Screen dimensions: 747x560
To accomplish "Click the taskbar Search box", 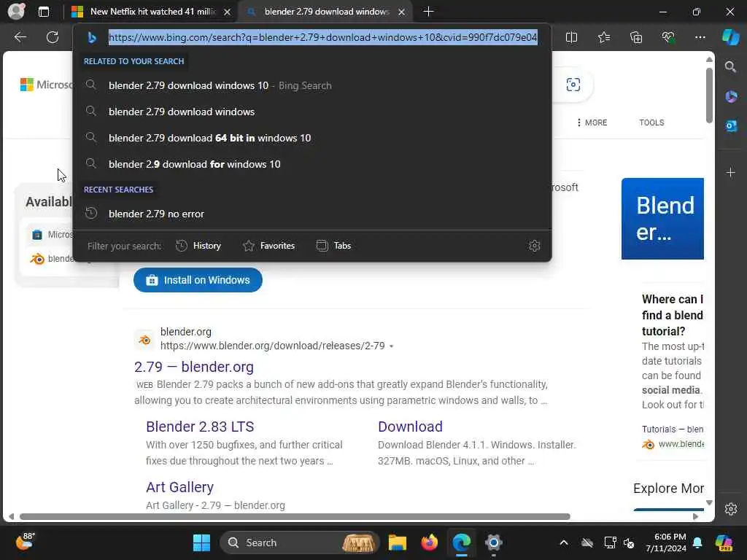I will [299, 542].
